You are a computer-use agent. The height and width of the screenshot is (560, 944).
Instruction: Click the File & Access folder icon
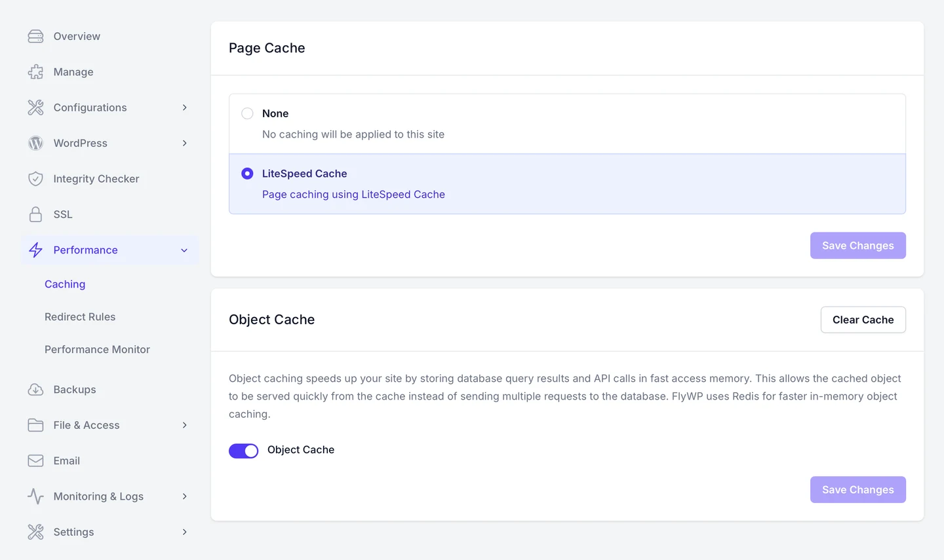coord(35,425)
